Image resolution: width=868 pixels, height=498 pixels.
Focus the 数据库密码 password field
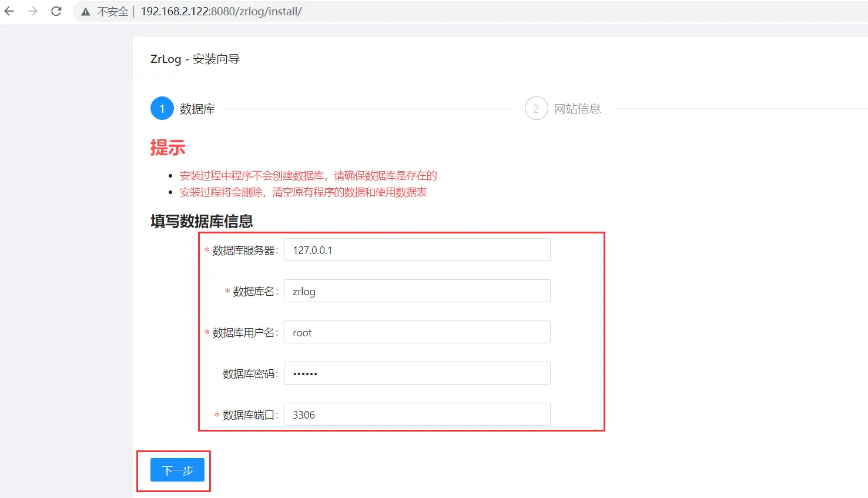tap(417, 373)
